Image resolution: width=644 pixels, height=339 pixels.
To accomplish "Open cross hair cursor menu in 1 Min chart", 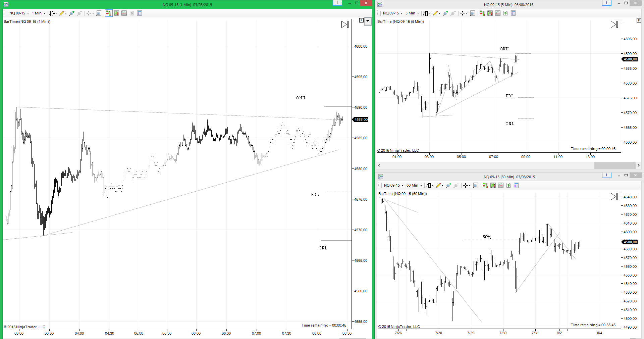I will coord(90,13).
